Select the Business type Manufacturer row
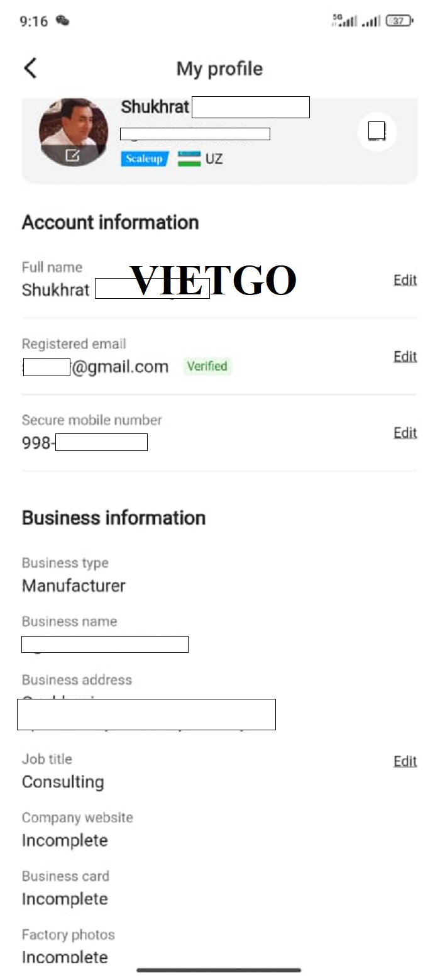The width and height of the screenshot is (440, 980). [219, 575]
